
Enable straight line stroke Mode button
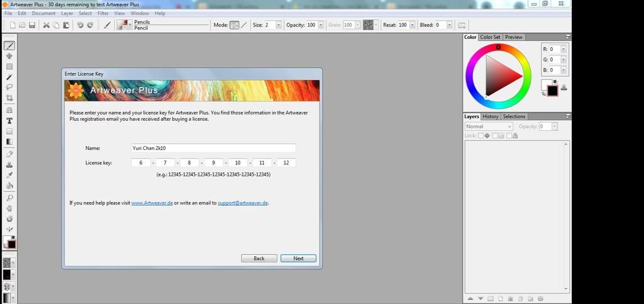tap(244, 25)
